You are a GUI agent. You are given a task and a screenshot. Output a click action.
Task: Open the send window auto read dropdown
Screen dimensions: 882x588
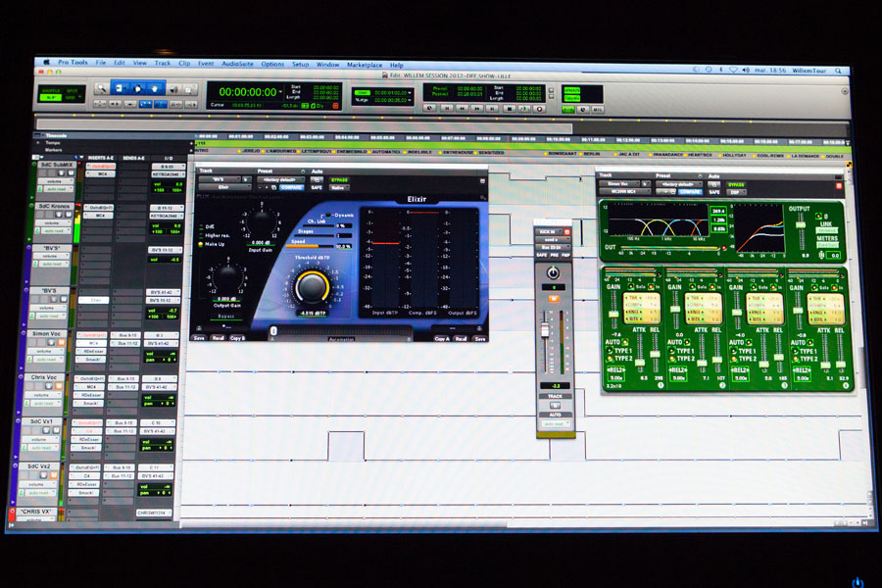pos(556,423)
